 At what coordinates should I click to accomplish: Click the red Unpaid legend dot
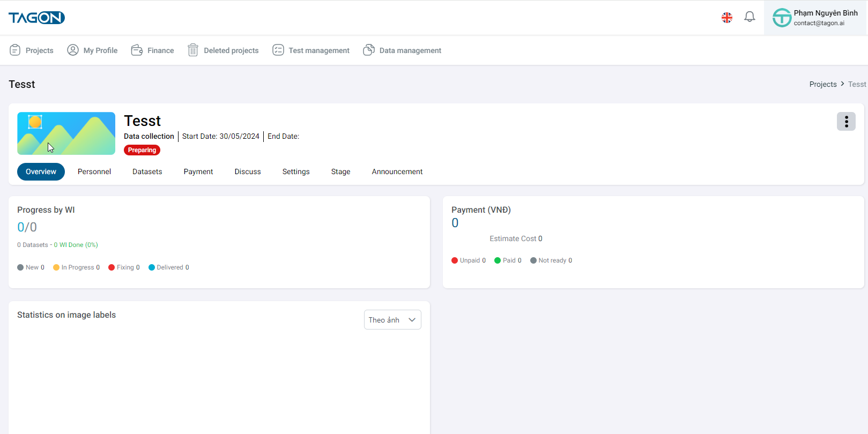click(455, 260)
